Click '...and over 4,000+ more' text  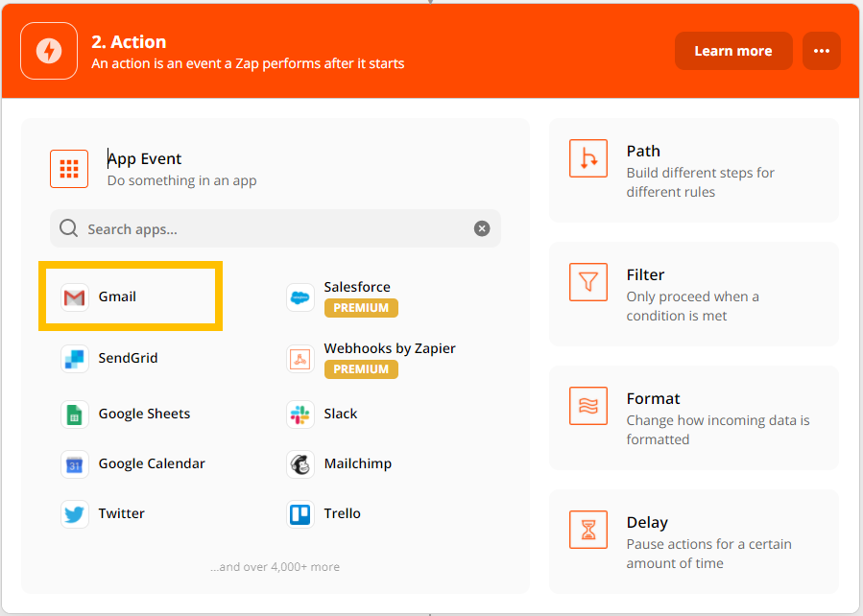click(x=276, y=567)
